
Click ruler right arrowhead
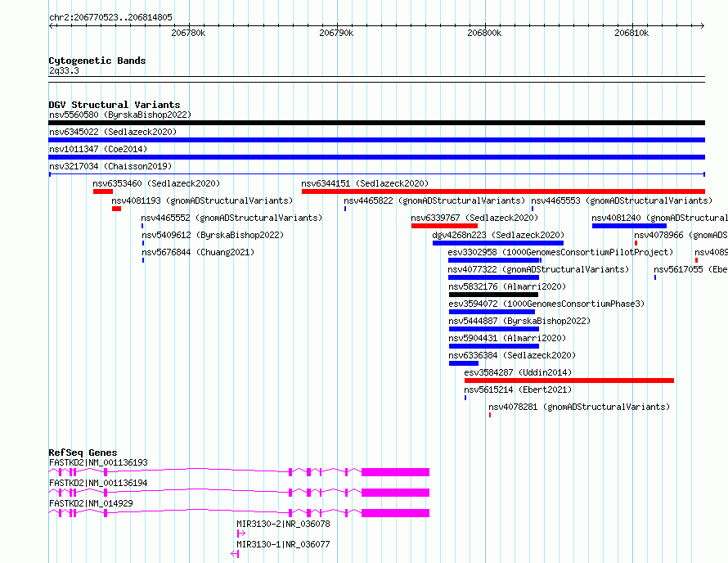[703, 26]
